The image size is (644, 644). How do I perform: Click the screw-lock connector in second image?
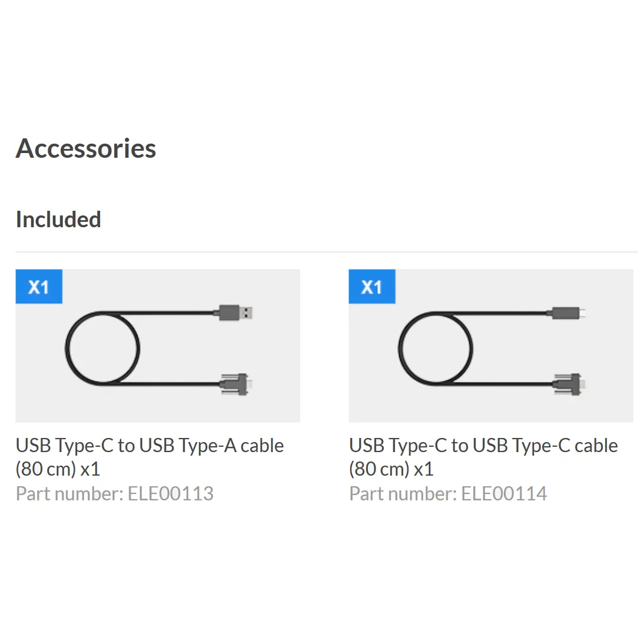pyautogui.click(x=569, y=384)
